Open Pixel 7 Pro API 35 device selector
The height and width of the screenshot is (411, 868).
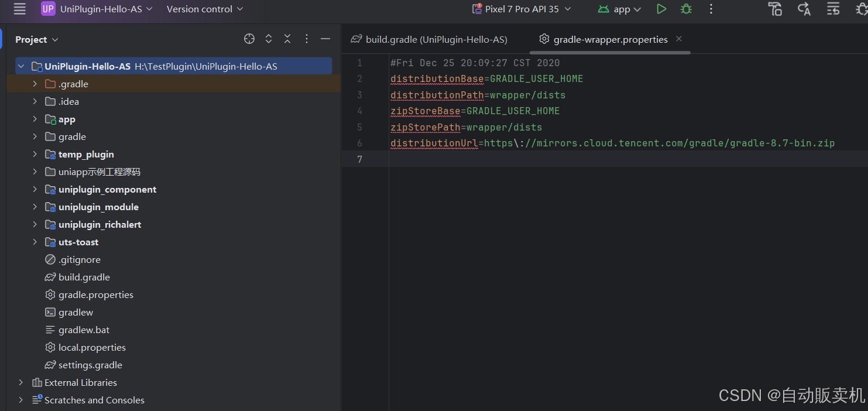pos(521,9)
